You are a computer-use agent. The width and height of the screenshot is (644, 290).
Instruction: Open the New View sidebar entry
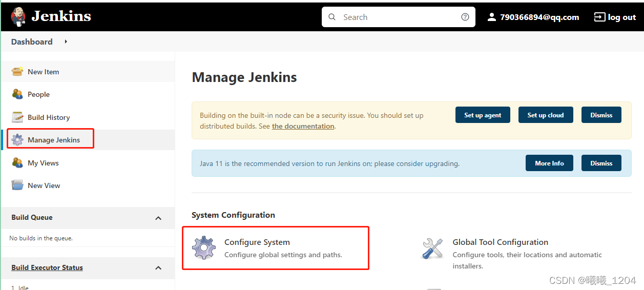pyautogui.click(x=44, y=185)
